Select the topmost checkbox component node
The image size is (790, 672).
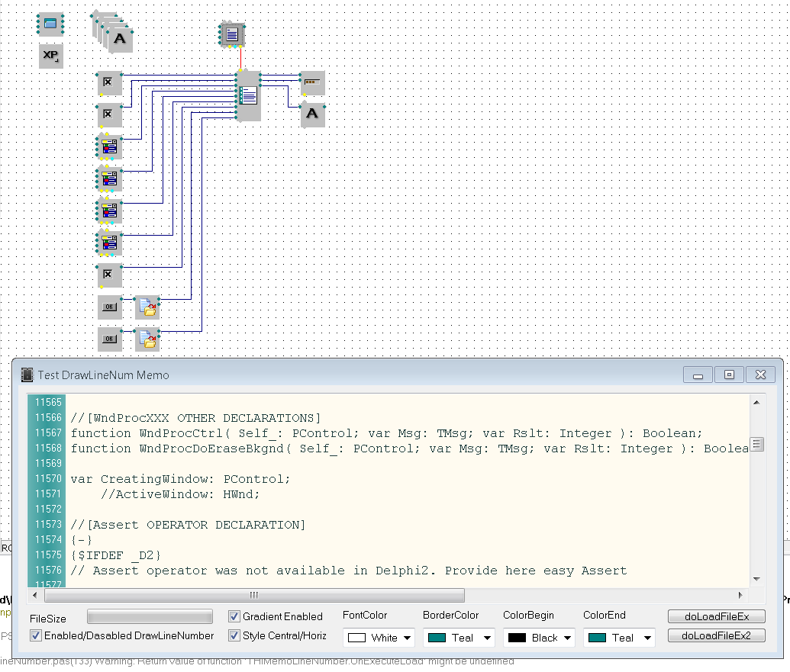[x=109, y=82]
